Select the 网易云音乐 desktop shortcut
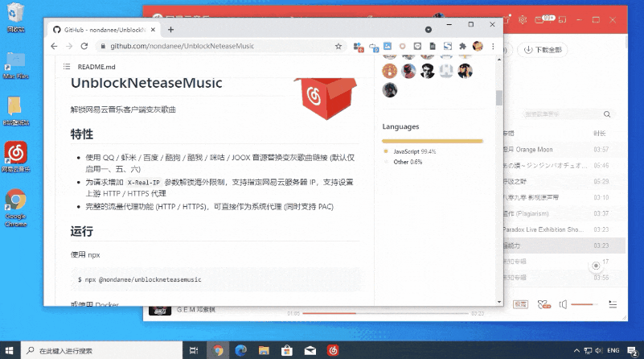 tap(16, 157)
